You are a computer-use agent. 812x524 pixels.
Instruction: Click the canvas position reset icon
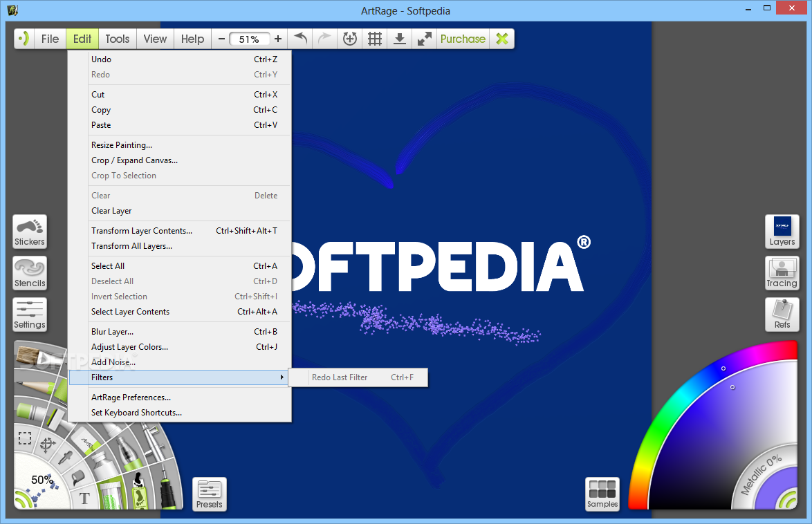coord(350,39)
